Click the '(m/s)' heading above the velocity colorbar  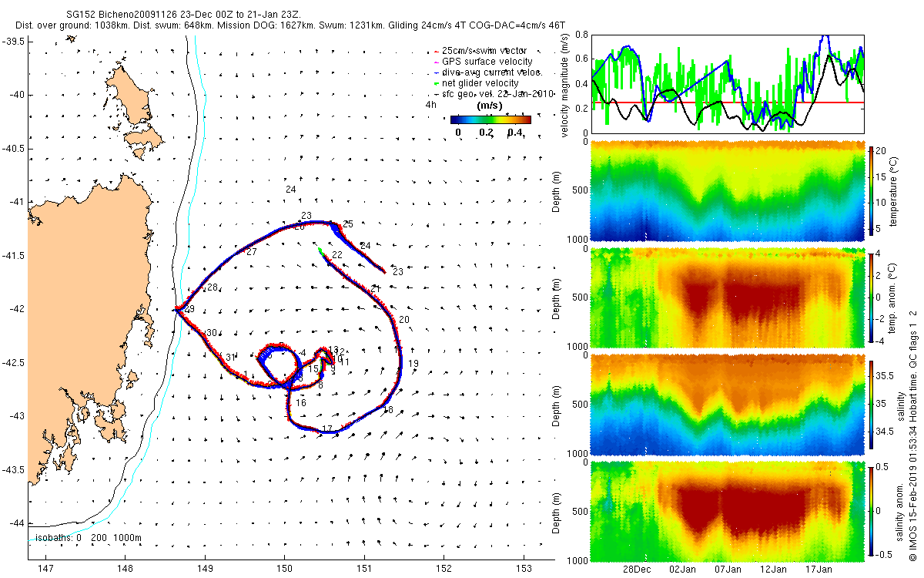pyautogui.click(x=490, y=106)
